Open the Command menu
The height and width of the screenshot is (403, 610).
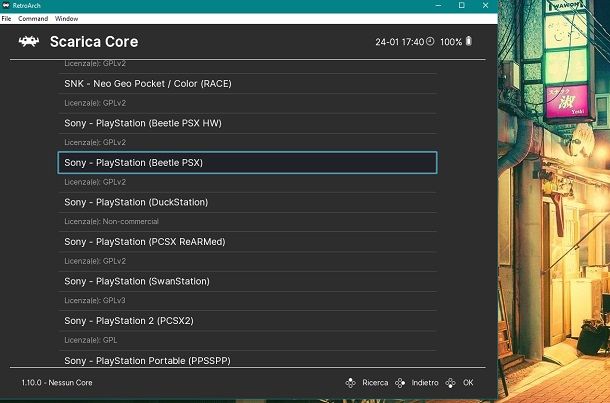click(33, 19)
